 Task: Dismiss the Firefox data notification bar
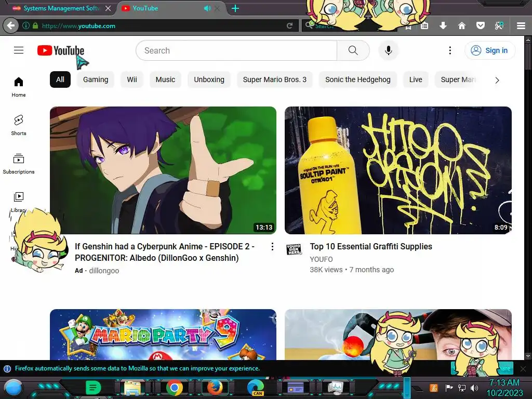pos(523,368)
